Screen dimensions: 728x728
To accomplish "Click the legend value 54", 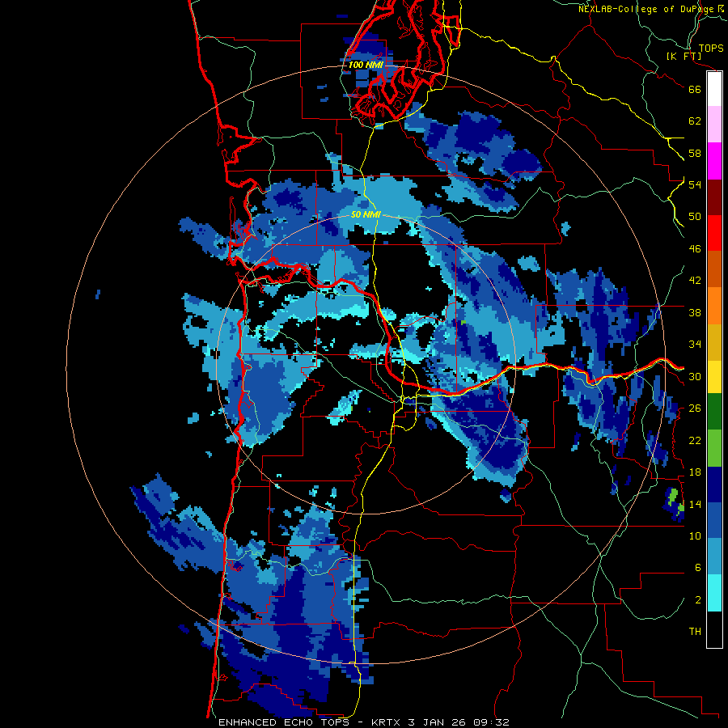I will [695, 184].
